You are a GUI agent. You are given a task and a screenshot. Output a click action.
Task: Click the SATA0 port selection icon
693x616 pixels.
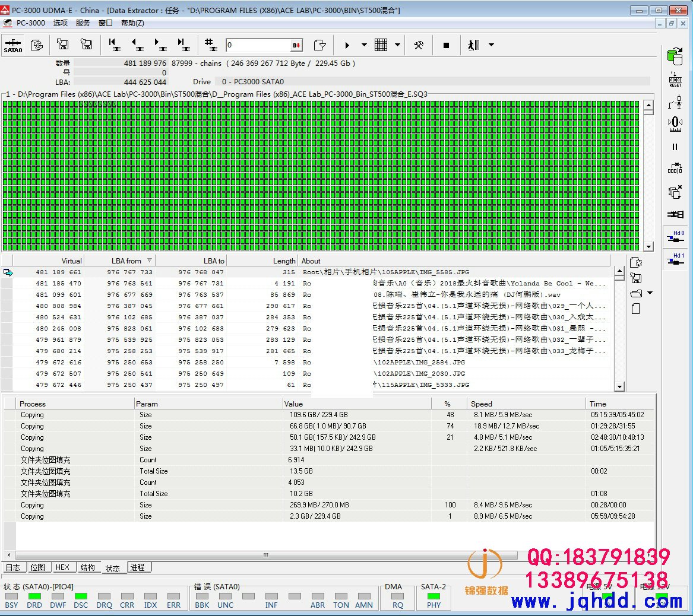pos(13,45)
